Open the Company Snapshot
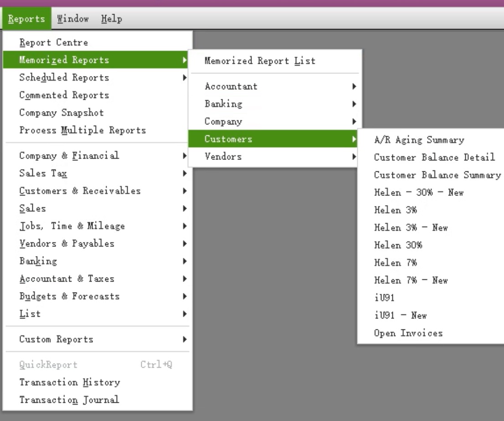This screenshot has height=421, width=504. 61,113
